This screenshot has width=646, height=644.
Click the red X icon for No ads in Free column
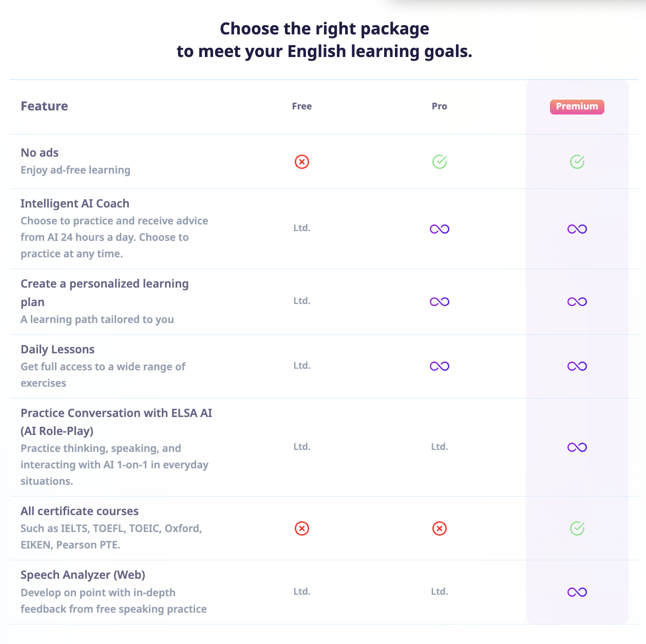point(302,162)
